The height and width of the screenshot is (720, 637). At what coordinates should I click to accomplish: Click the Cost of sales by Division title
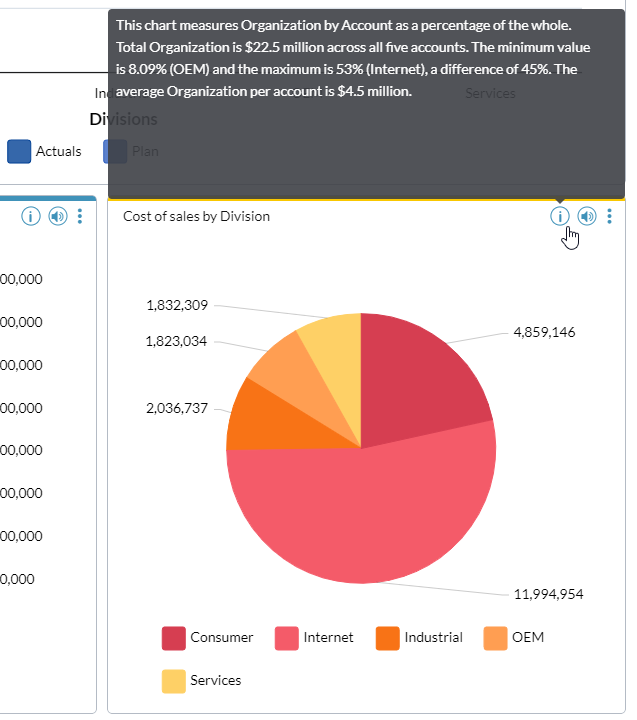point(196,216)
